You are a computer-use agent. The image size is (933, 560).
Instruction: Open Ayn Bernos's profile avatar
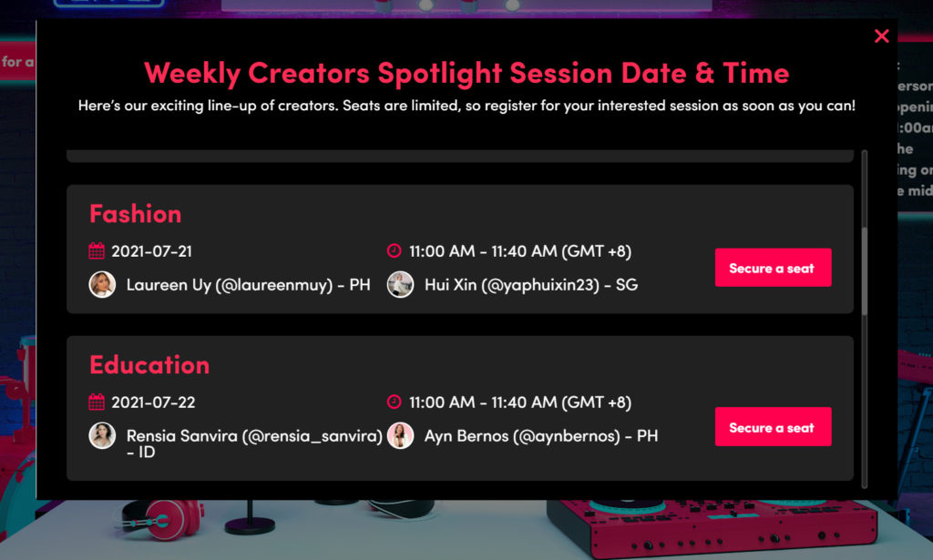coord(400,435)
